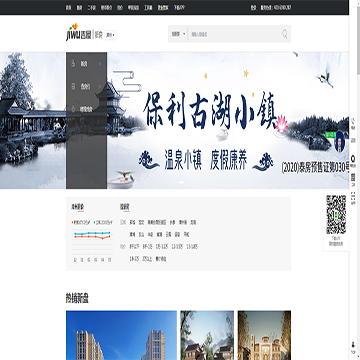Click the headset customer service sidebar icon
Screen dimensions: 360x360
(x=353, y=158)
